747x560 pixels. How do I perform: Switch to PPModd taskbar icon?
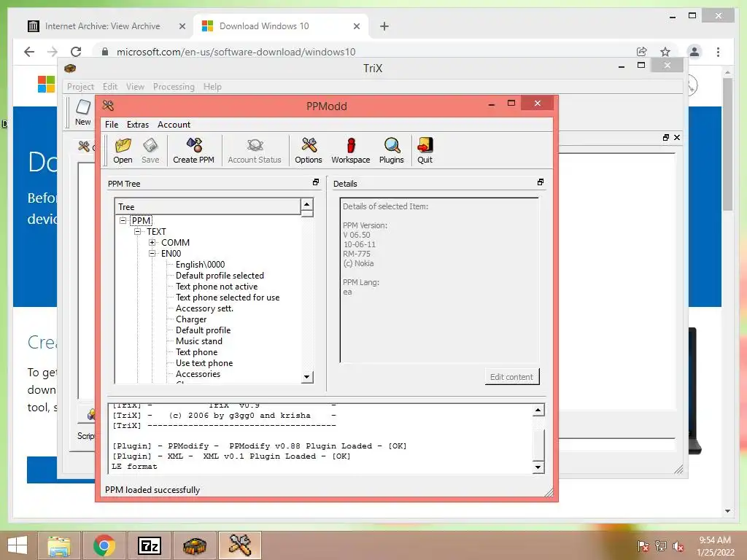pos(239,545)
